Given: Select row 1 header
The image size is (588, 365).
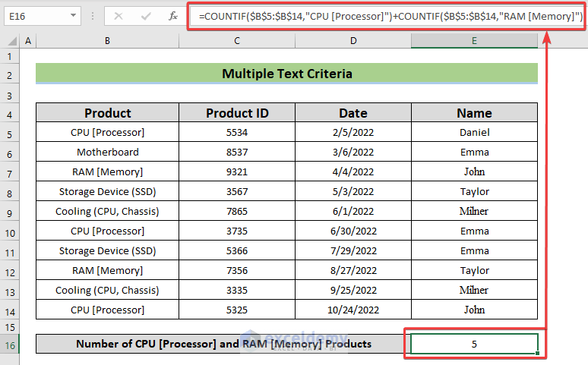Looking at the screenshot, I should pos(9,57).
